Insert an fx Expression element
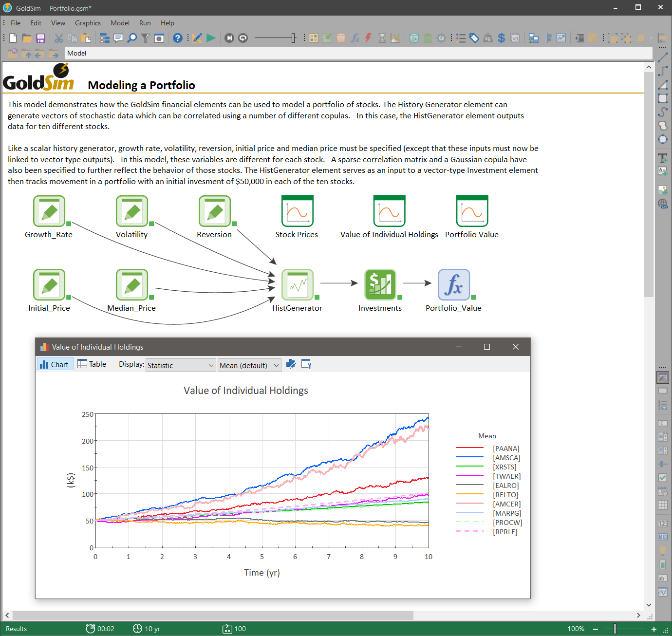Viewport: 672px width, 636px height. [355, 38]
